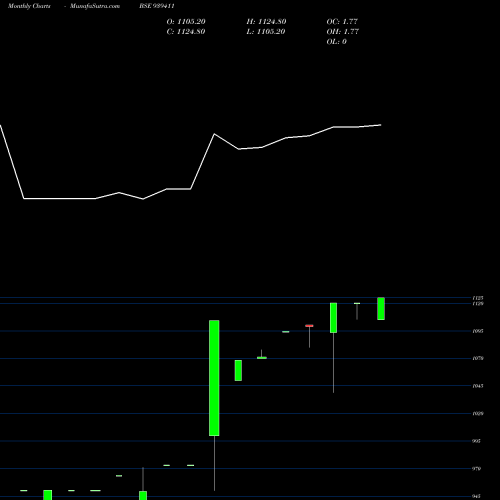Select the 1120 price axis label
This screenshot has height=500, width=500.
[478, 304]
